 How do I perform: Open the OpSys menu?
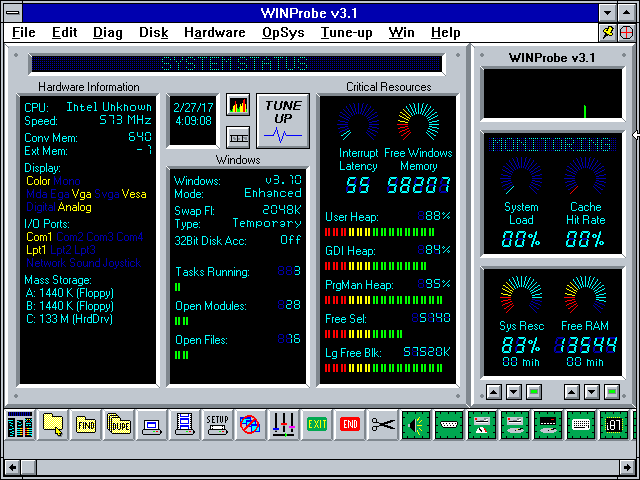tap(283, 33)
